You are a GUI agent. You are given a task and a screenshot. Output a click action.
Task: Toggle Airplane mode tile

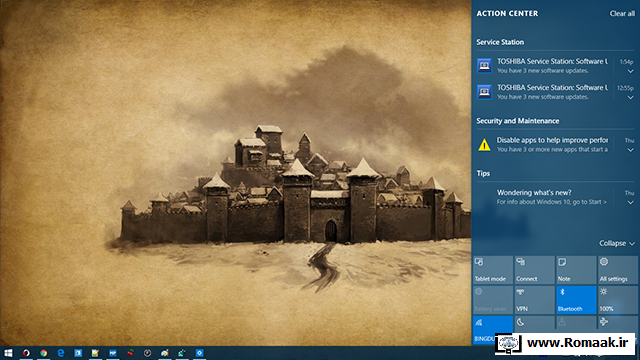tap(618, 322)
